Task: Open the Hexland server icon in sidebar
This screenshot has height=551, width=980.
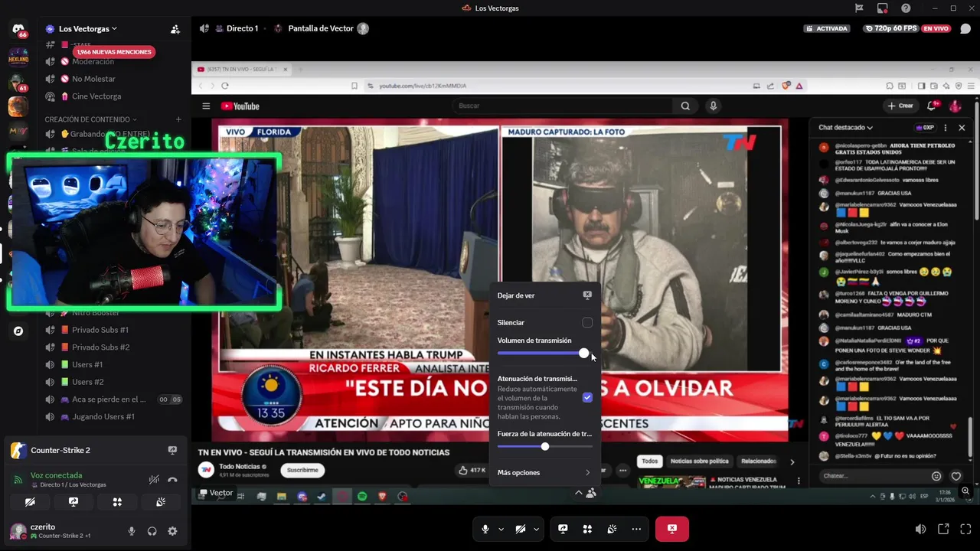Action: click(18, 57)
